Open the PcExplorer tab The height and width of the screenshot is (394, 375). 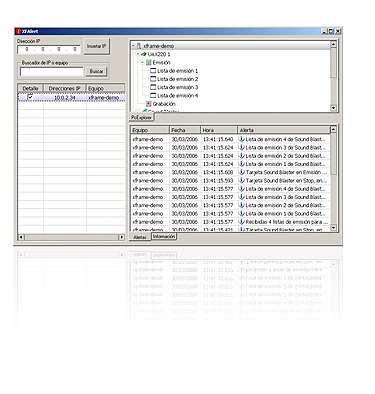(142, 118)
